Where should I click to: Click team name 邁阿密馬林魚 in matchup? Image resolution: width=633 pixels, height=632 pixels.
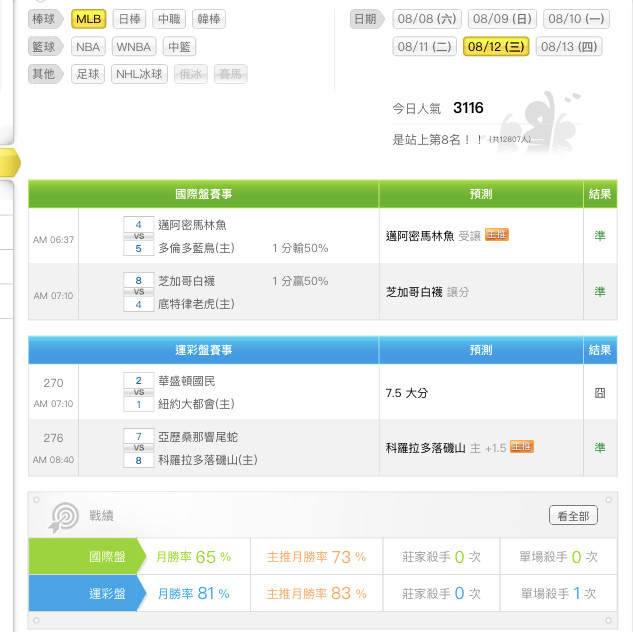[x=192, y=225]
